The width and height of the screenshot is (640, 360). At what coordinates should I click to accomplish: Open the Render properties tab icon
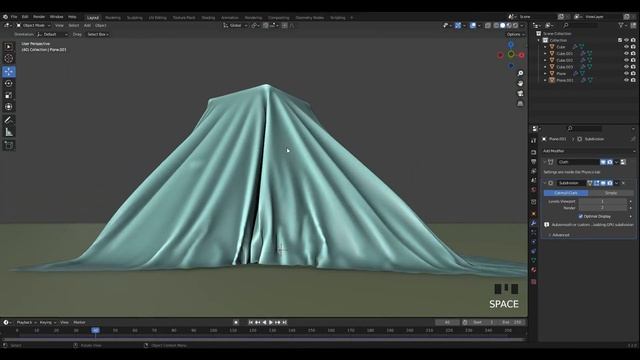click(533, 152)
